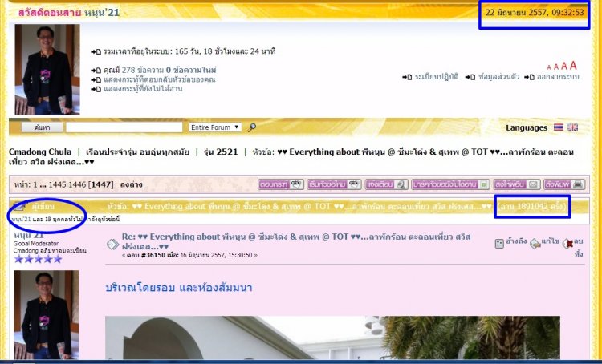Select the smallest font size A
Screen dimensions: 602x364
[x=549, y=67]
